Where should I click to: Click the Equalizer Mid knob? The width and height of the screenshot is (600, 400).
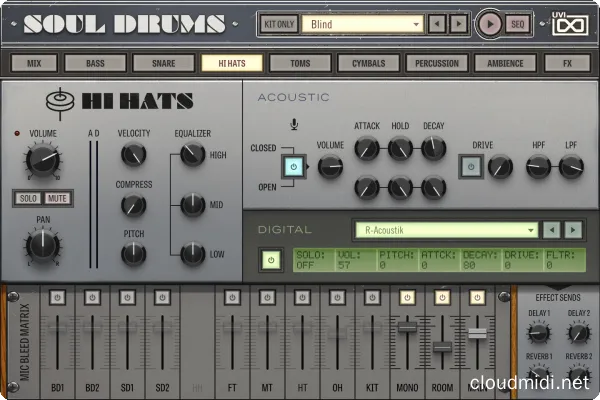pos(192,204)
